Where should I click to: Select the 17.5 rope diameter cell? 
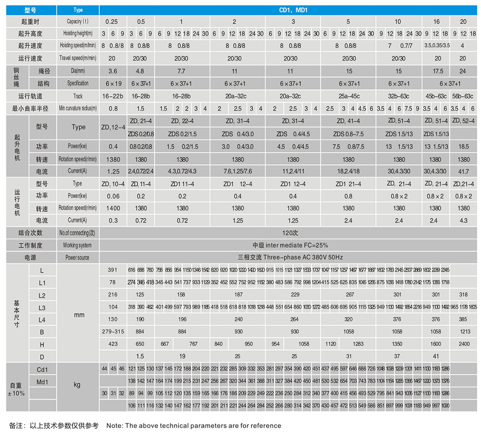(x=435, y=71)
